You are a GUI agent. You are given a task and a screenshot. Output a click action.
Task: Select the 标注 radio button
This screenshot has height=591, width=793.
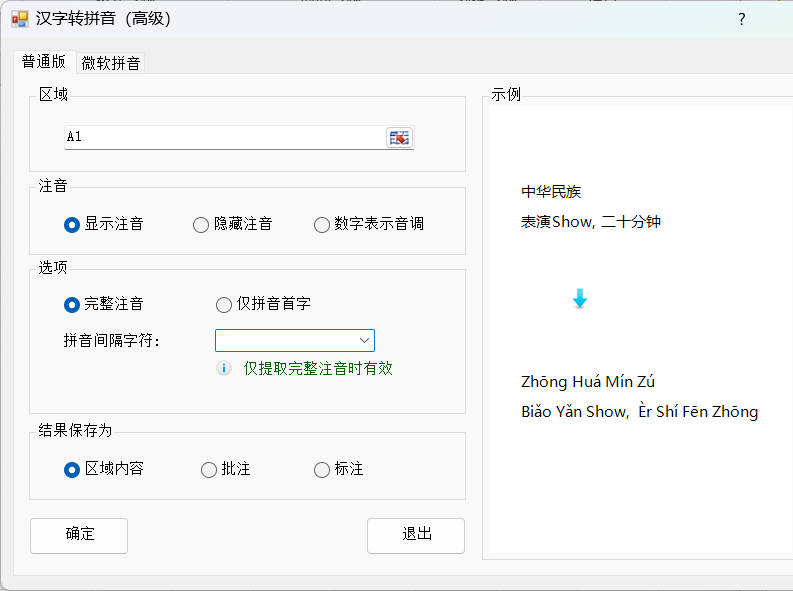(x=322, y=469)
